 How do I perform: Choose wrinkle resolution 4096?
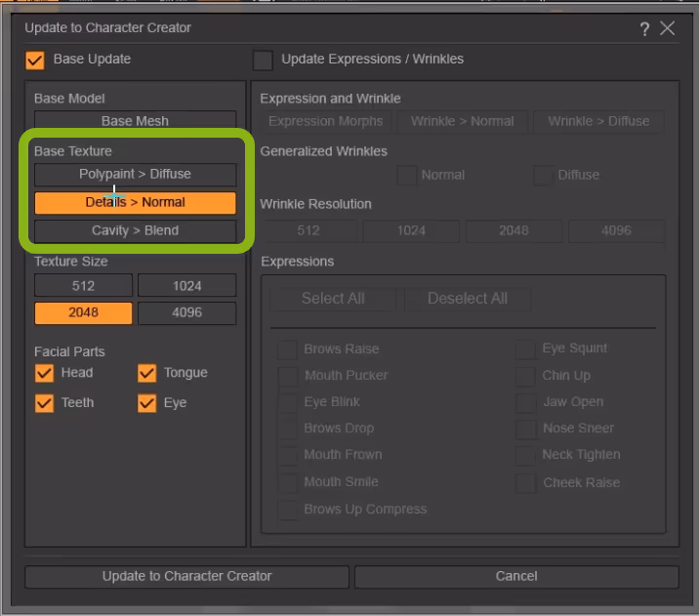[617, 230]
